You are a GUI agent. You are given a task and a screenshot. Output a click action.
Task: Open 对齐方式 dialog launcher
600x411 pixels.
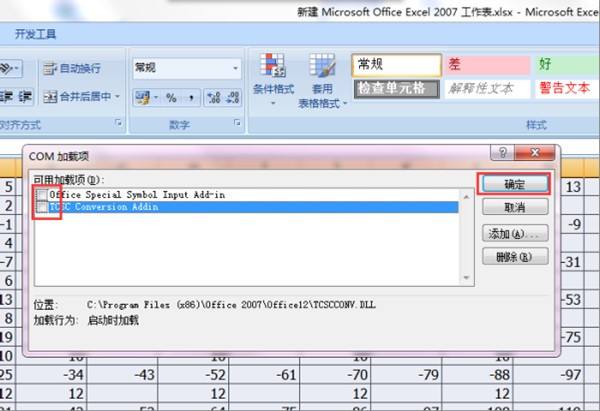pos(119,123)
